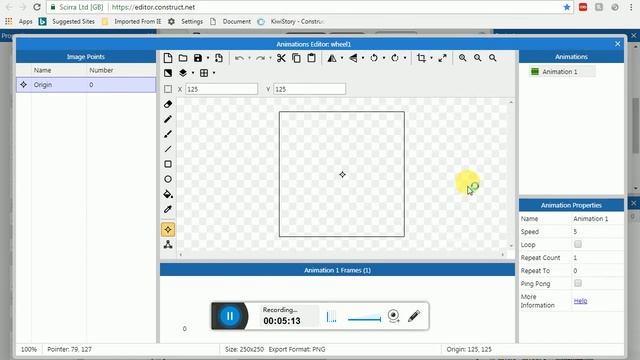Mirror the image horizontally
This screenshot has height=360, width=640.
click(332, 58)
